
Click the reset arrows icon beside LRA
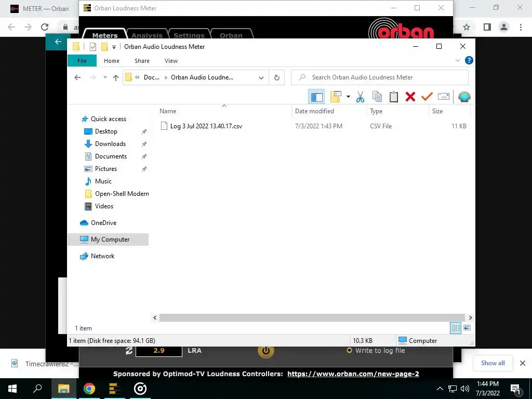pyautogui.click(x=129, y=351)
